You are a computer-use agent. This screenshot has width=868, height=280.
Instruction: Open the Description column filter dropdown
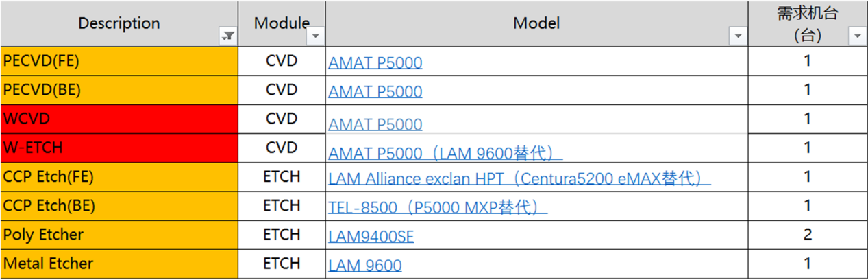(x=228, y=37)
